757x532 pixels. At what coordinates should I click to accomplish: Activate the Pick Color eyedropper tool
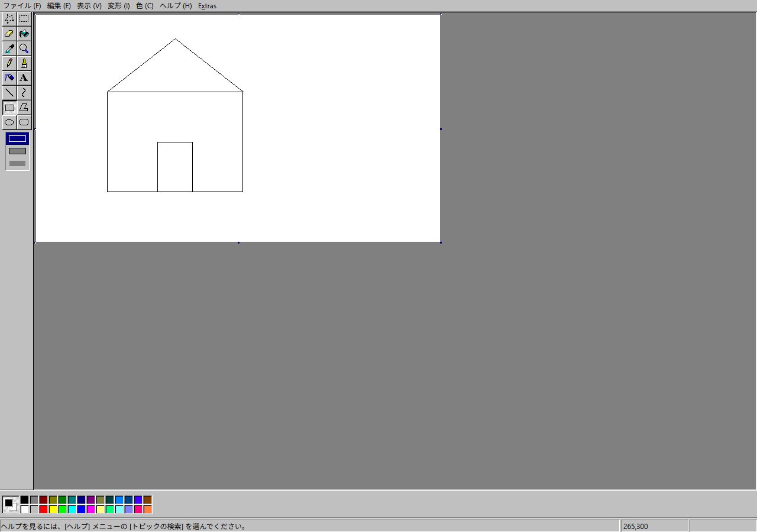(x=9, y=48)
